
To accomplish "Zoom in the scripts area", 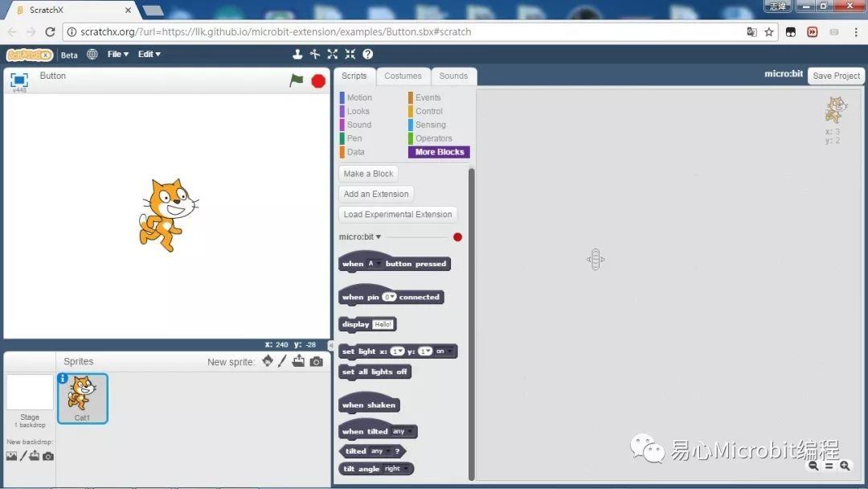I will click(x=845, y=466).
